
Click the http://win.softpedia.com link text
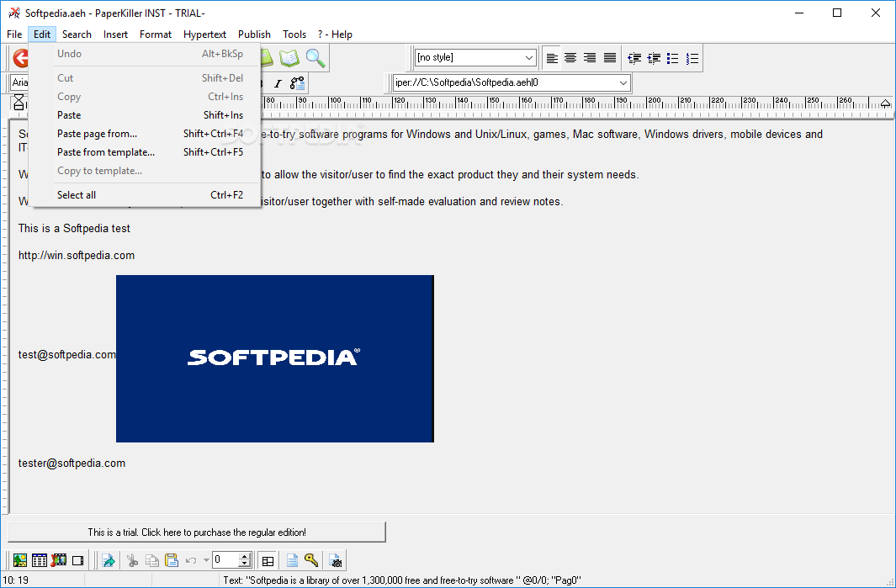pyautogui.click(x=77, y=256)
